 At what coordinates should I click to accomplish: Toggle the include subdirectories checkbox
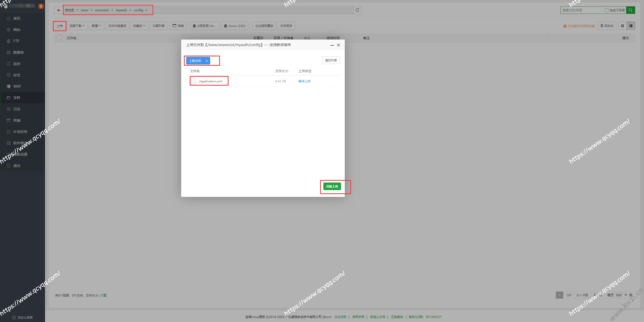tap(607, 10)
